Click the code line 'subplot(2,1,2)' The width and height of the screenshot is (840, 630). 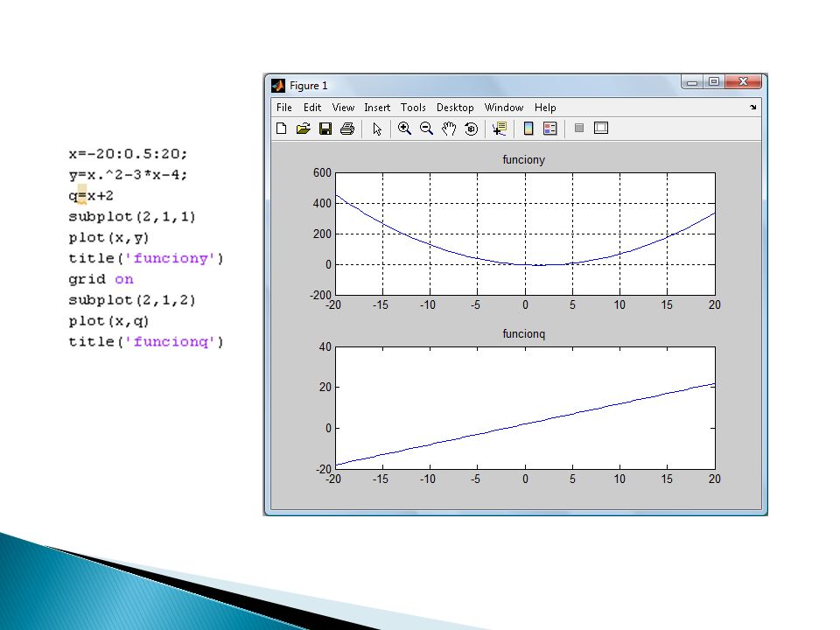click(x=132, y=300)
